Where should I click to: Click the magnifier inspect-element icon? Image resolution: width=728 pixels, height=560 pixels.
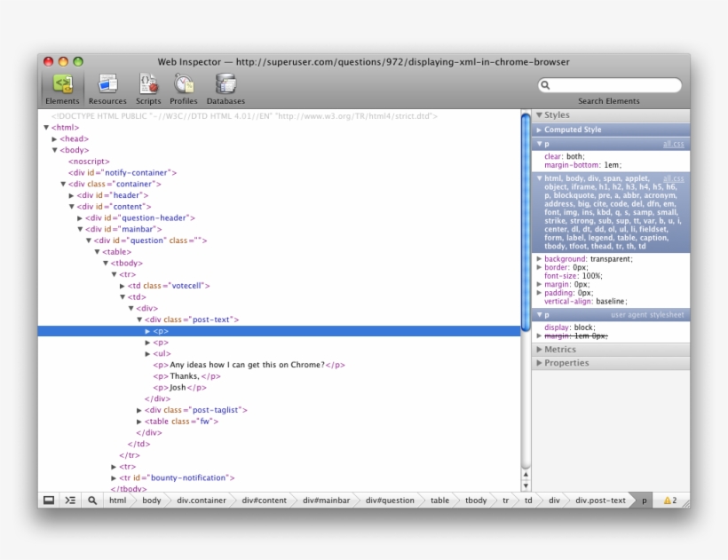91,501
